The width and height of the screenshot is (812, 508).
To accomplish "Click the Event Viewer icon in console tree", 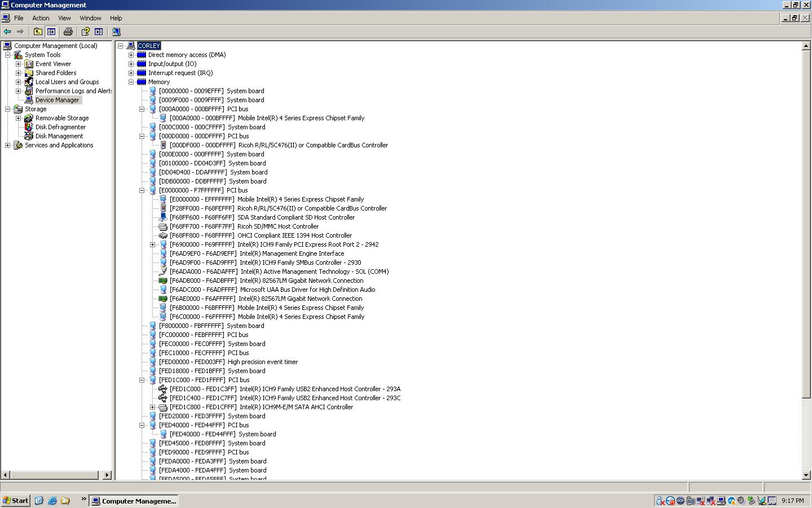I will pyautogui.click(x=29, y=64).
